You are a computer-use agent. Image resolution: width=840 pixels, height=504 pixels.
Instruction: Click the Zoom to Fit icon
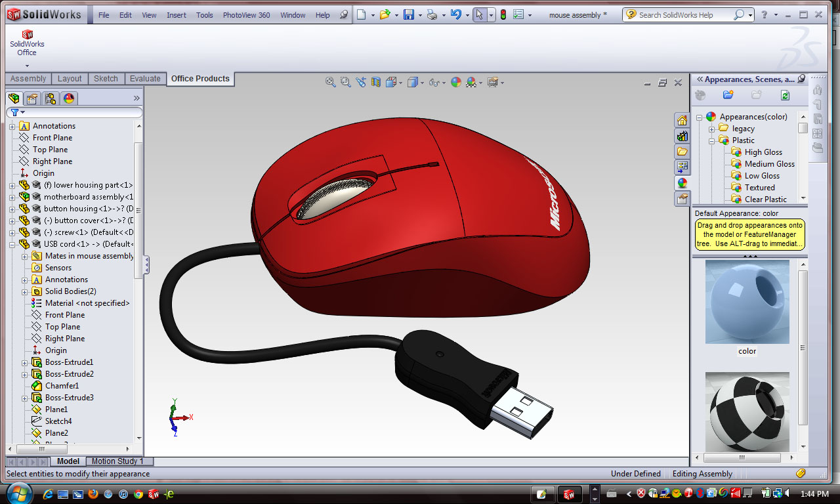pos(331,82)
